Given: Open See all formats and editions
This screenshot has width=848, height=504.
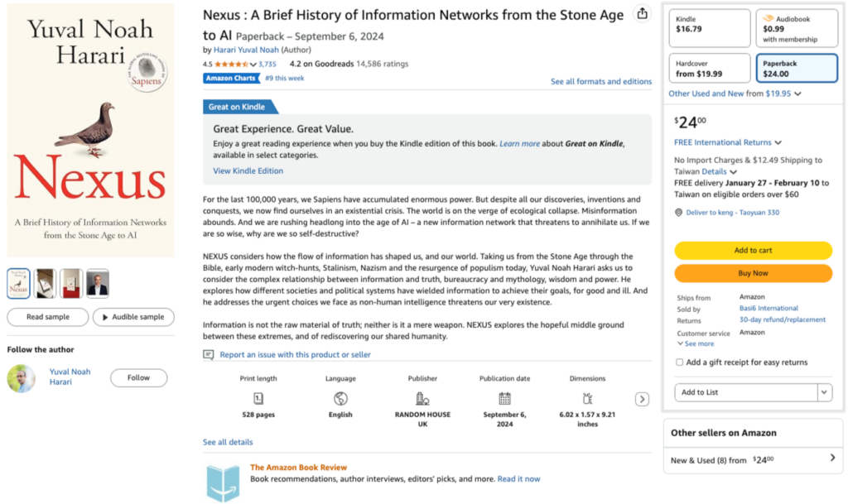Looking at the screenshot, I should point(601,82).
